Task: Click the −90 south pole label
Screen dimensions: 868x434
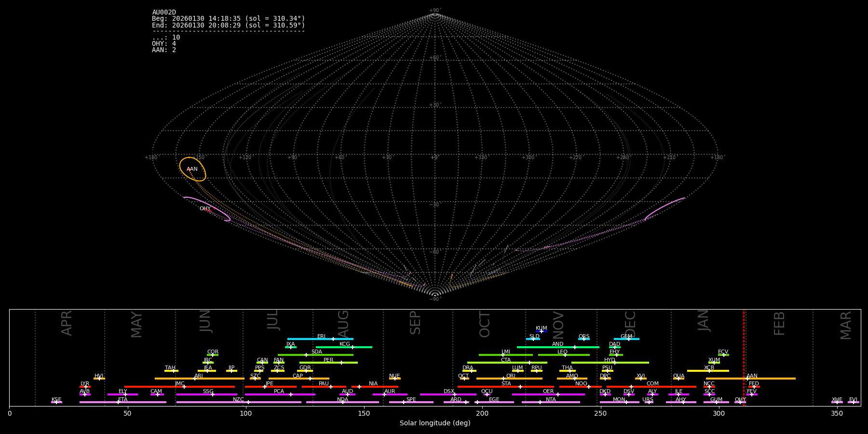Action: point(435,299)
